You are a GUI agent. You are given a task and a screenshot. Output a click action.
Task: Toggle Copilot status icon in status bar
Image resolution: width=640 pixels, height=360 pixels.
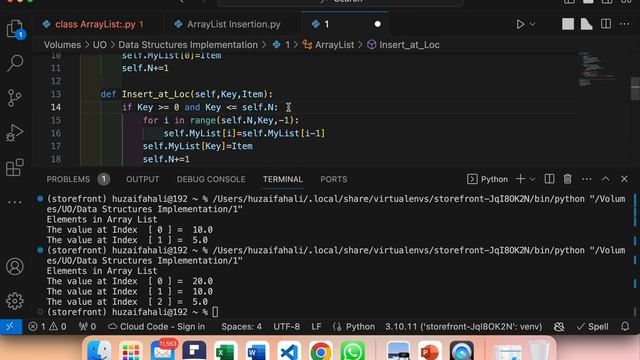[559, 327]
